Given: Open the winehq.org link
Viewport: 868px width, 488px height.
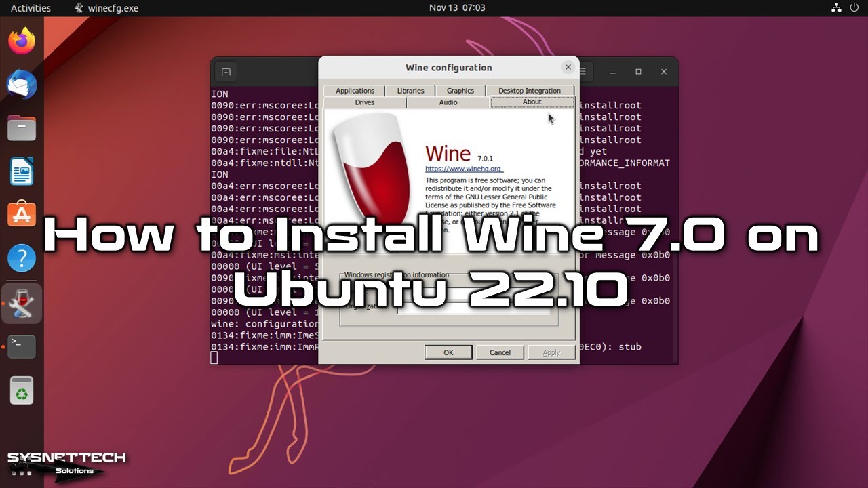Looking at the screenshot, I should tap(463, 169).
